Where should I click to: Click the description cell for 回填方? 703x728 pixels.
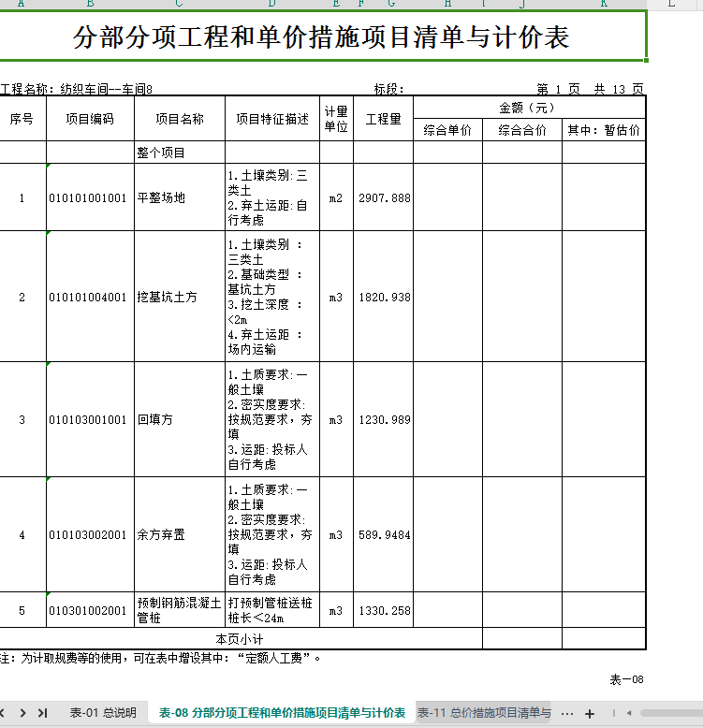(x=272, y=420)
